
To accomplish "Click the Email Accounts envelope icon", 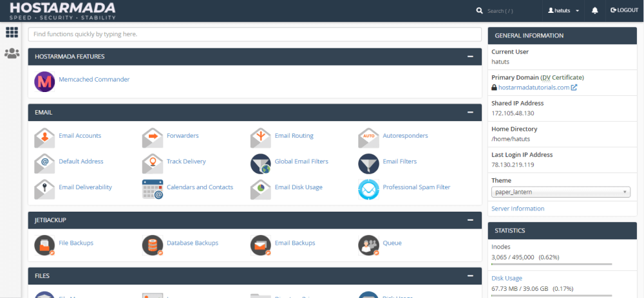I will [44, 138].
